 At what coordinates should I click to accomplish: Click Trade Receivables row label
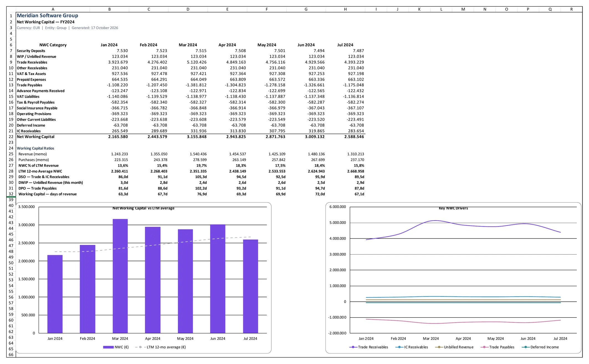32,62
